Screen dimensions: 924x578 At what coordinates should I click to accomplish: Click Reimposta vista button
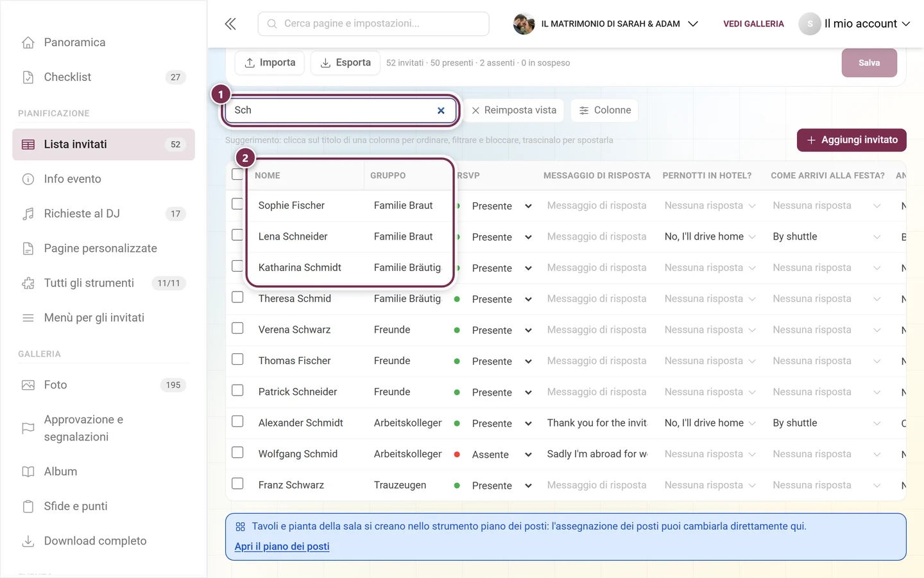(x=514, y=110)
